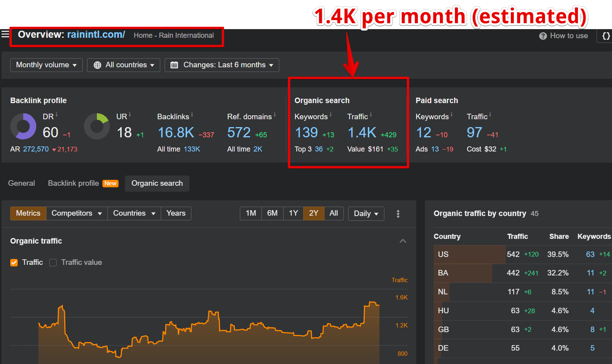Open the 139 organic keywords value

pos(306,133)
